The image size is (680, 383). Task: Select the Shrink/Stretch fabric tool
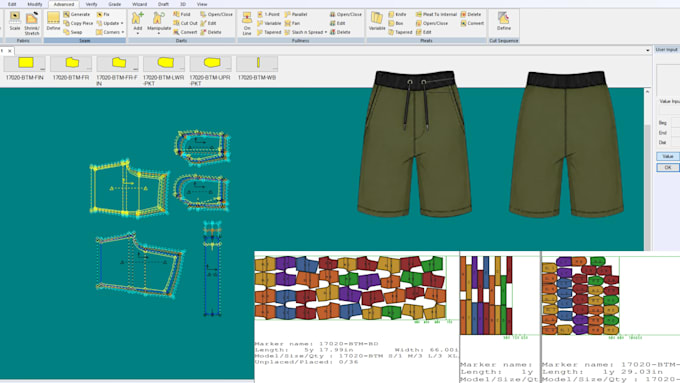(32, 23)
